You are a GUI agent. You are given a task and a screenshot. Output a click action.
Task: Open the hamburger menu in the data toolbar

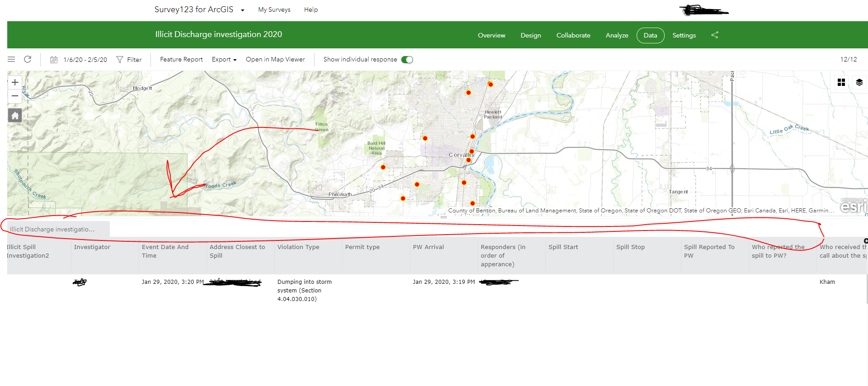11,59
